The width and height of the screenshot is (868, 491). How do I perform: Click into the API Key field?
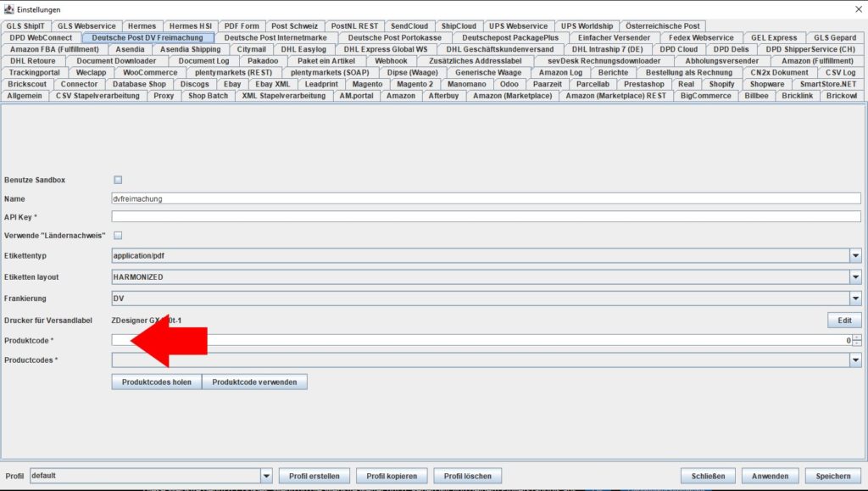[486, 216]
